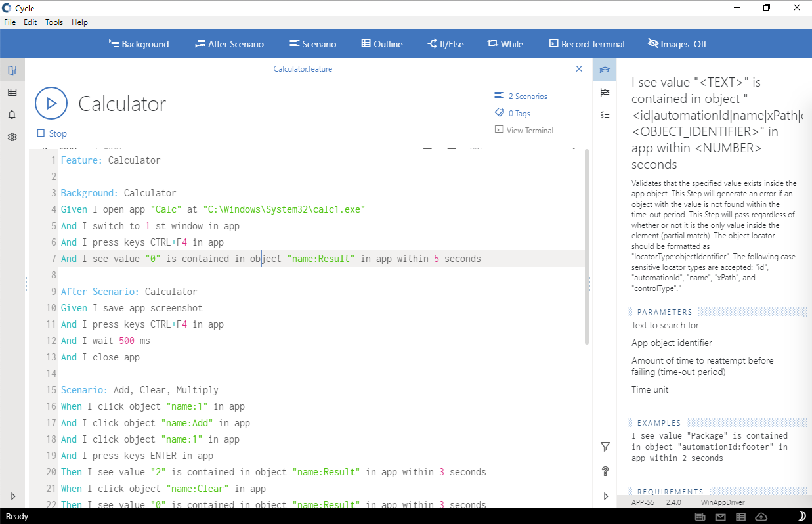Open step guide graduation cap icon
The height and width of the screenshot is (524, 812).
pos(605,70)
